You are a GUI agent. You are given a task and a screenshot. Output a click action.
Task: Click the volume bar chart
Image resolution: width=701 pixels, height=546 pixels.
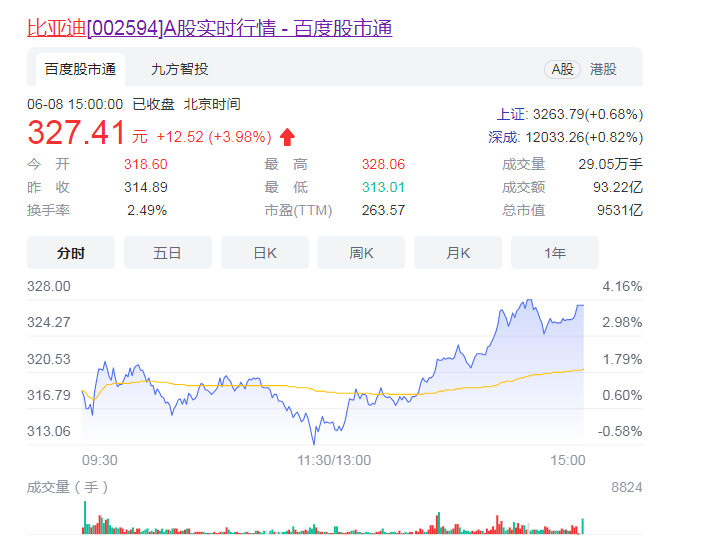coord(333,518)
